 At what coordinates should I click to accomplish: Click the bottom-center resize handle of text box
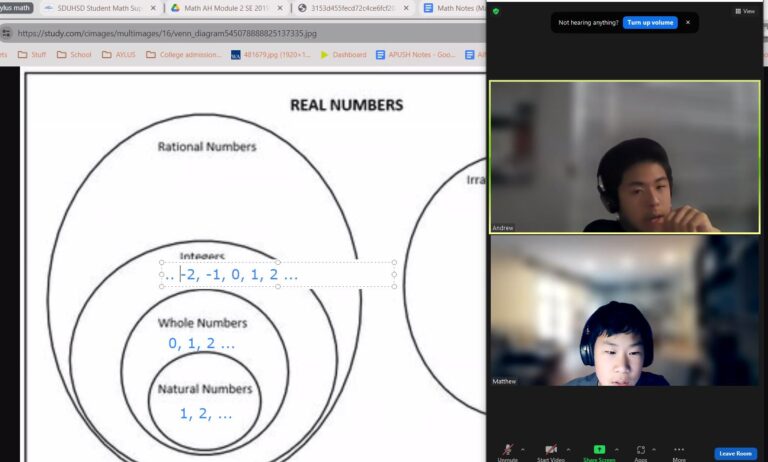(x=278, y=287)
